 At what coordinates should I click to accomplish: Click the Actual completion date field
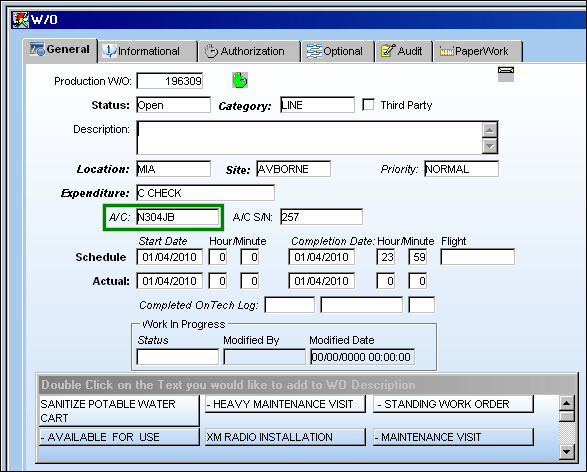[322, 281]
